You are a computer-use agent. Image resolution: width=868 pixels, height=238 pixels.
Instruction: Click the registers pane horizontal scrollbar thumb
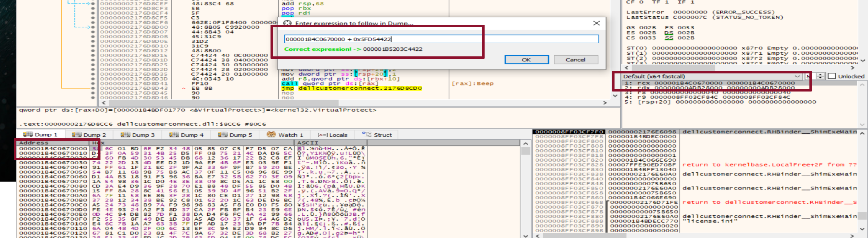coord(673,67)
